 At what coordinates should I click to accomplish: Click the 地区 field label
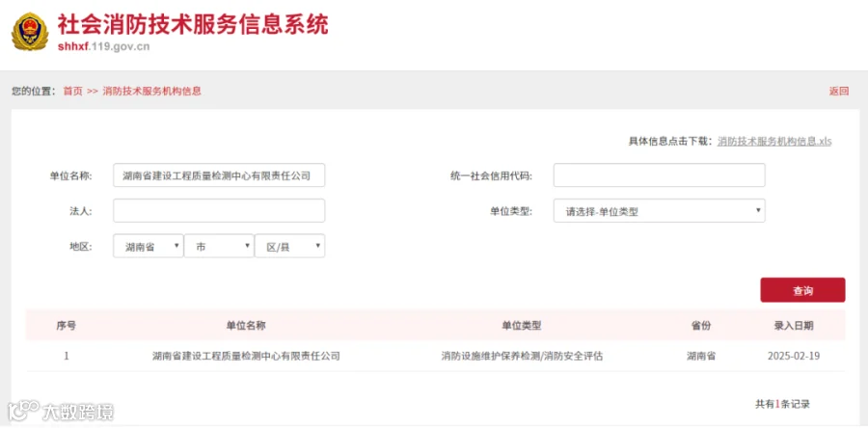80,247
